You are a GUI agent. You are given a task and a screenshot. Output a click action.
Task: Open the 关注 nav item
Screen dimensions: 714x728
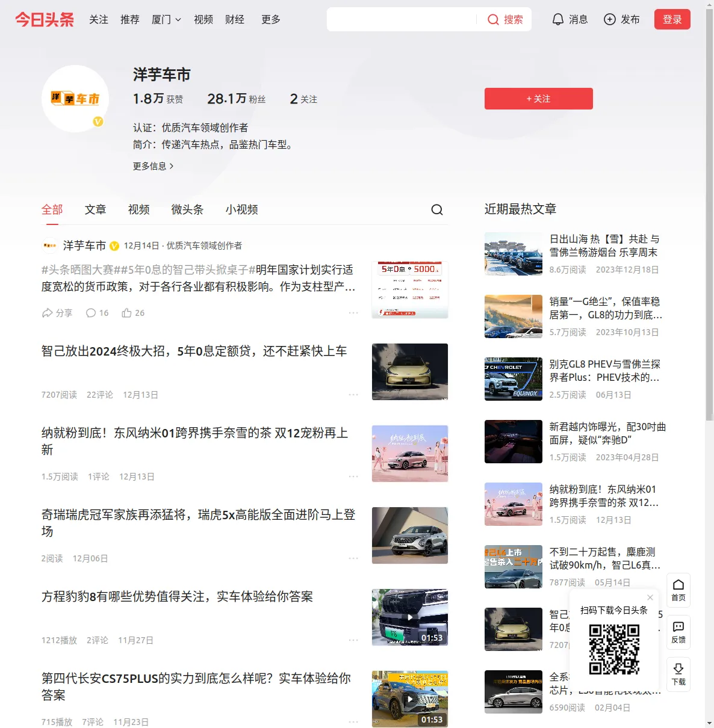point(99,20)
